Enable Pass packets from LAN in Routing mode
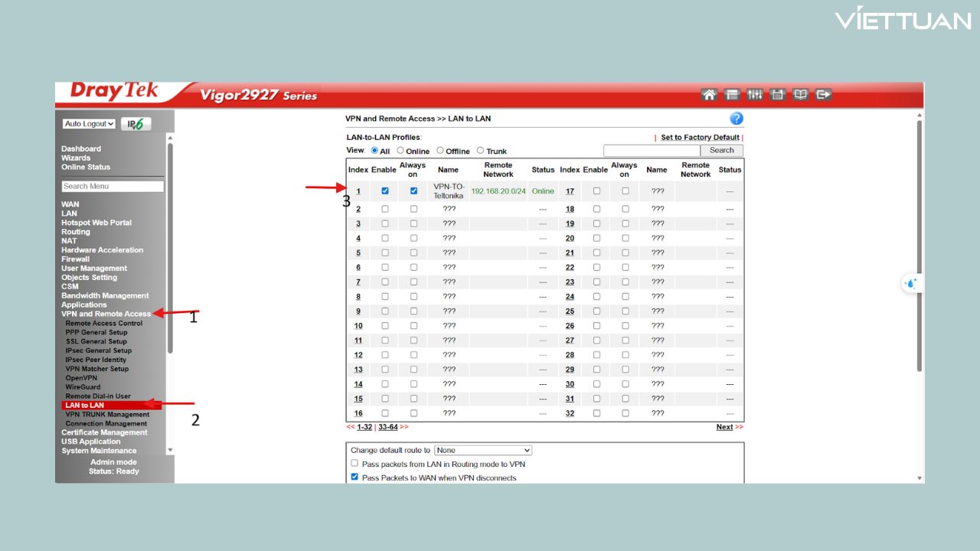 tap(354, 463)
